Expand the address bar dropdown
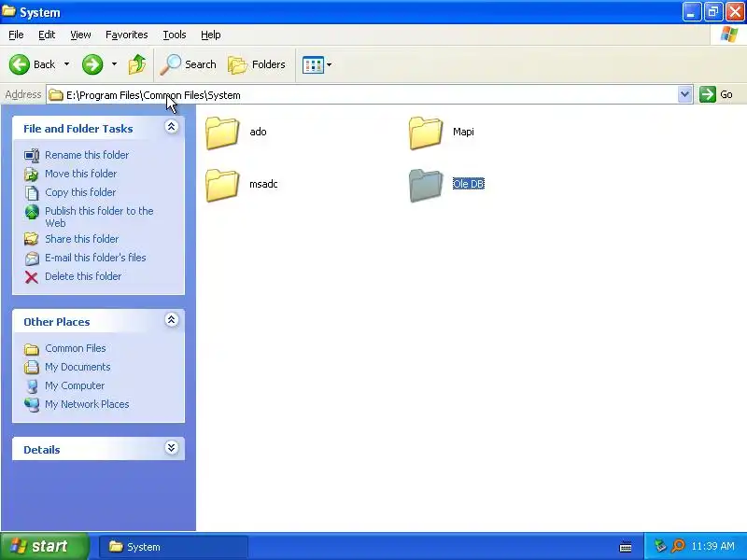 pos(684,94)
